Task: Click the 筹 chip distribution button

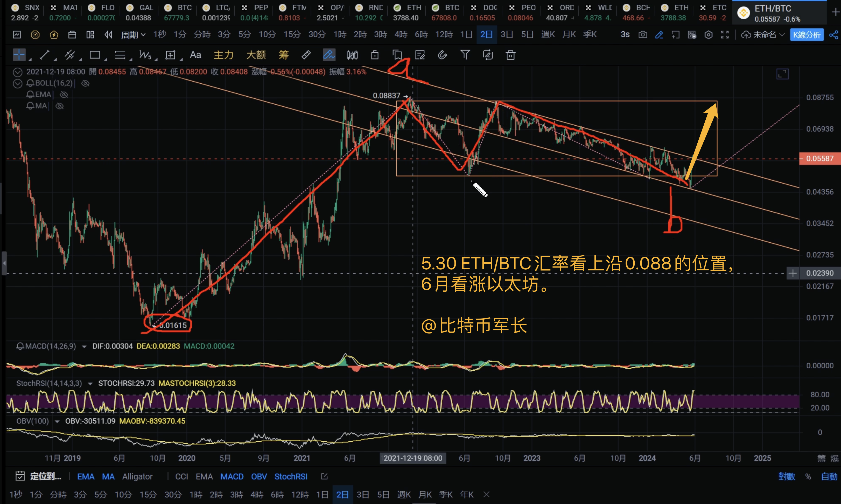Action: click(284, 55)
